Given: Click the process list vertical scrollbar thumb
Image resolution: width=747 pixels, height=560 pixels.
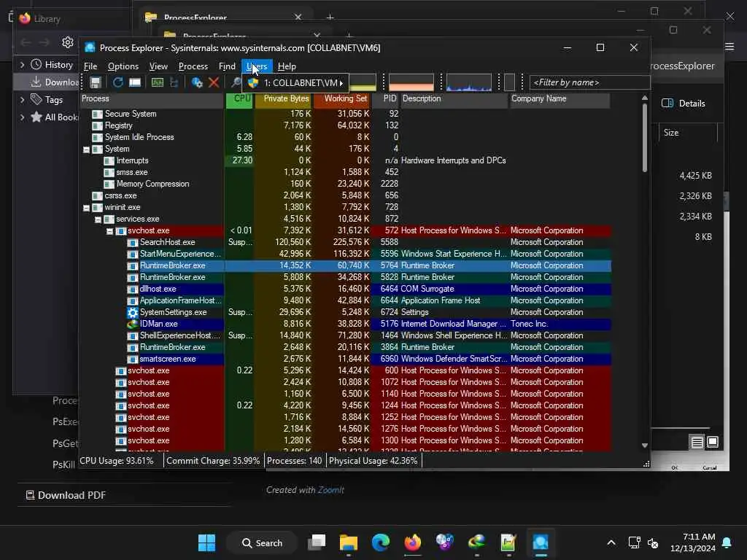Looking at the screenshot, I should click(645, 138).
